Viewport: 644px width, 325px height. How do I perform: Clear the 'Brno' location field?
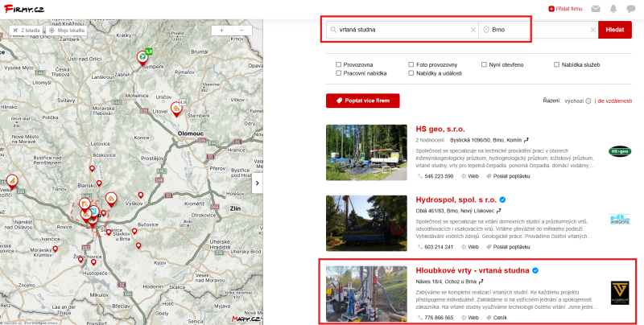[x=593, y=30]
